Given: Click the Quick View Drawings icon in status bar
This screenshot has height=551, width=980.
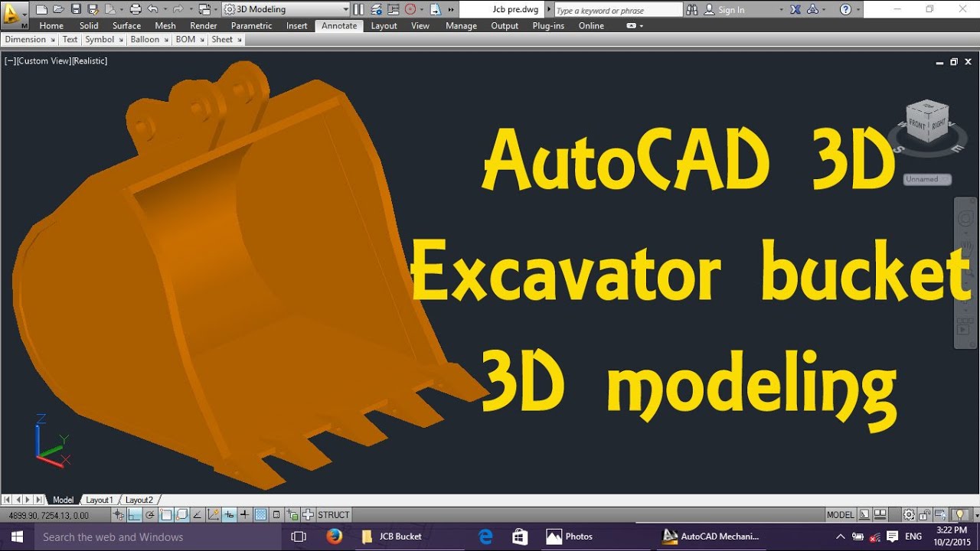Looking at the screenshot, I should [880, 515].
